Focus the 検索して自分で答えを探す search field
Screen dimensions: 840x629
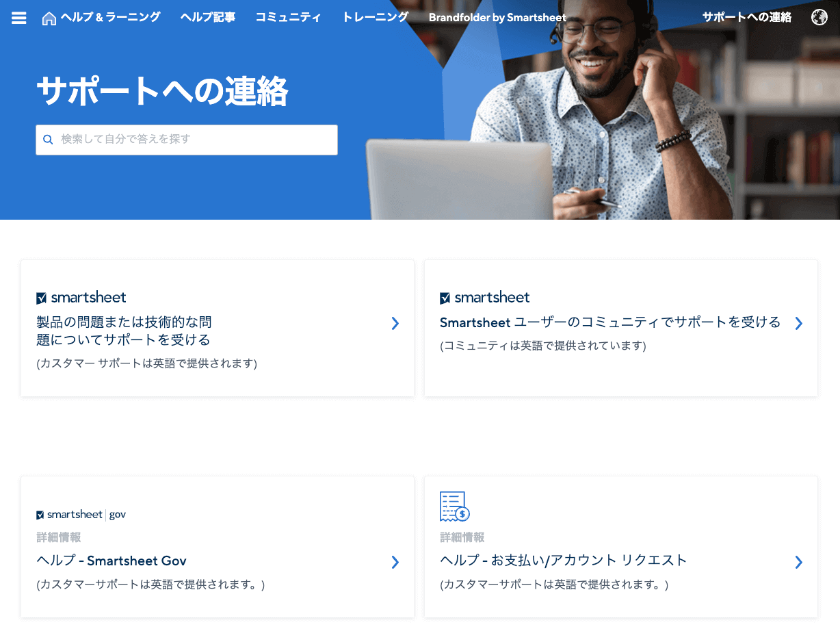[x=187, y=140]
